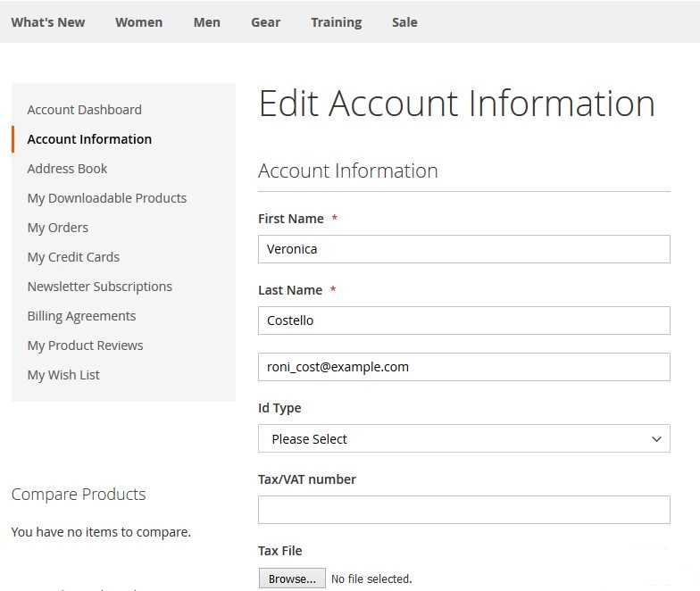This screenshot has height=591, width=700.
Task: Go to Account Dashboard
Action: 84,110
